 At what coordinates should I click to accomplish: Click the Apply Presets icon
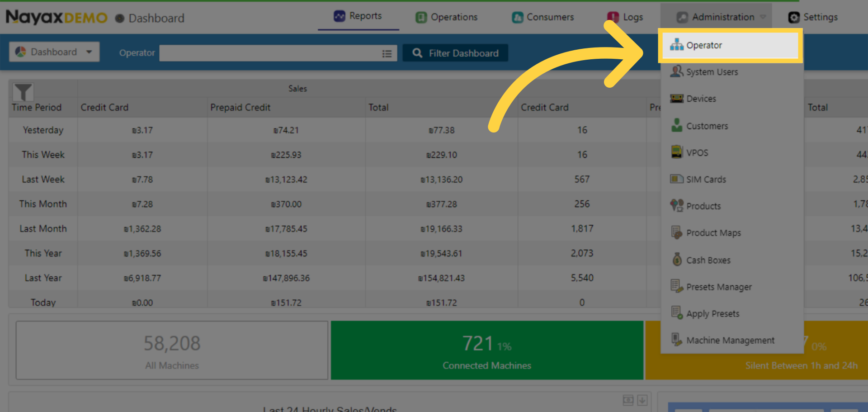[x=677, y=313]
